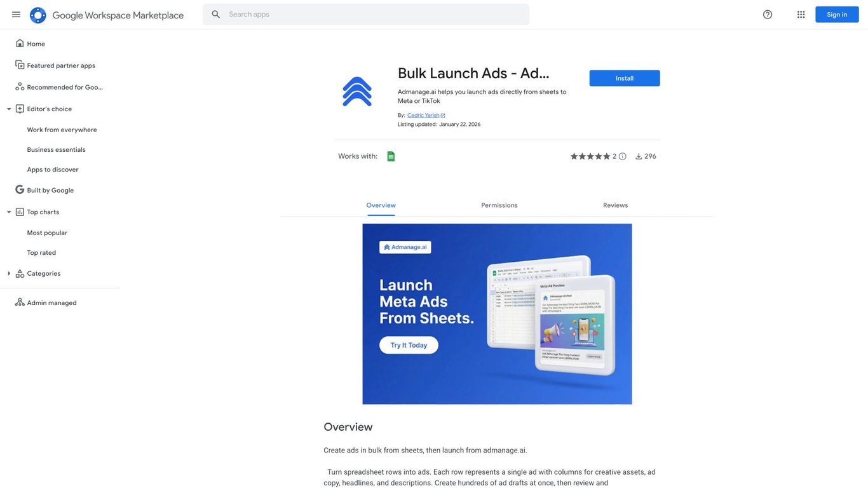Click the Launch Meta Ads promo image
This screenshot has width=868, height=488.
[x=498, y=314]
